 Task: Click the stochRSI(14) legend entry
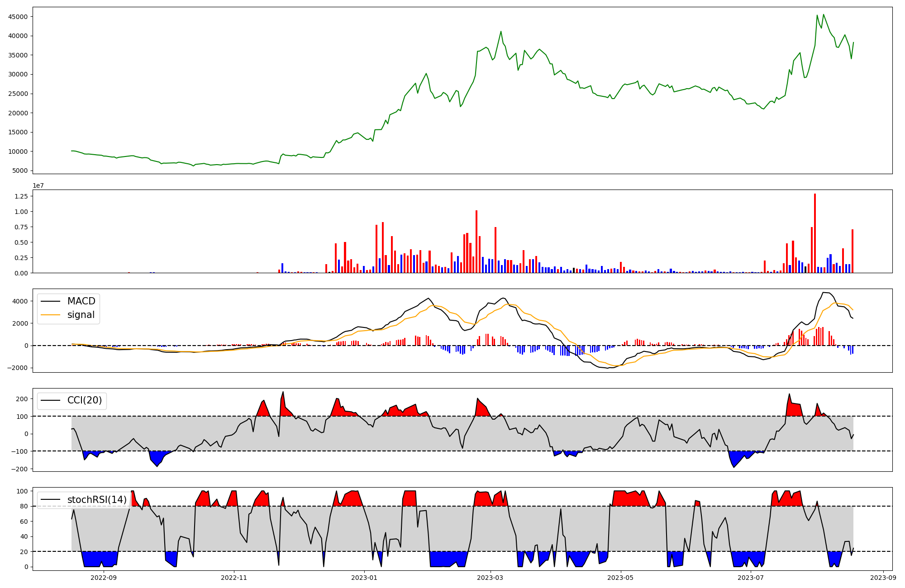tap(97, 500)
